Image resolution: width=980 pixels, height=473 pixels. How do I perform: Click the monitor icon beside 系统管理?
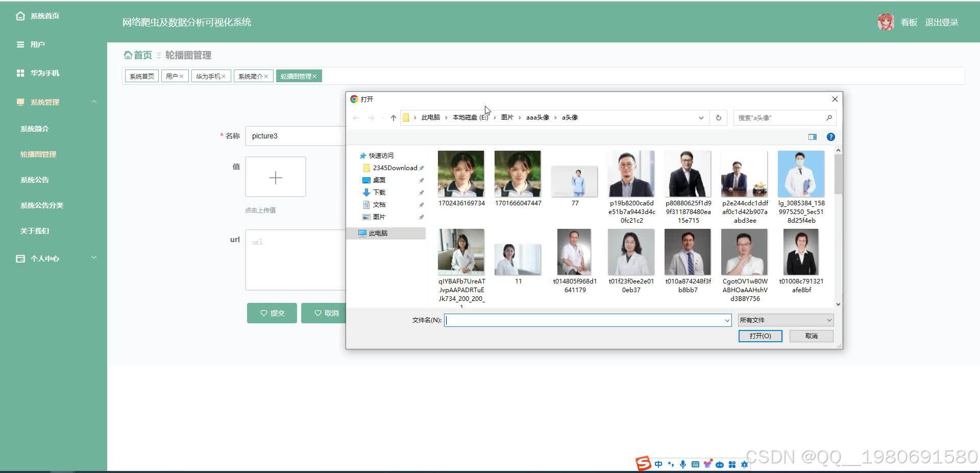[x=20, y=102]
